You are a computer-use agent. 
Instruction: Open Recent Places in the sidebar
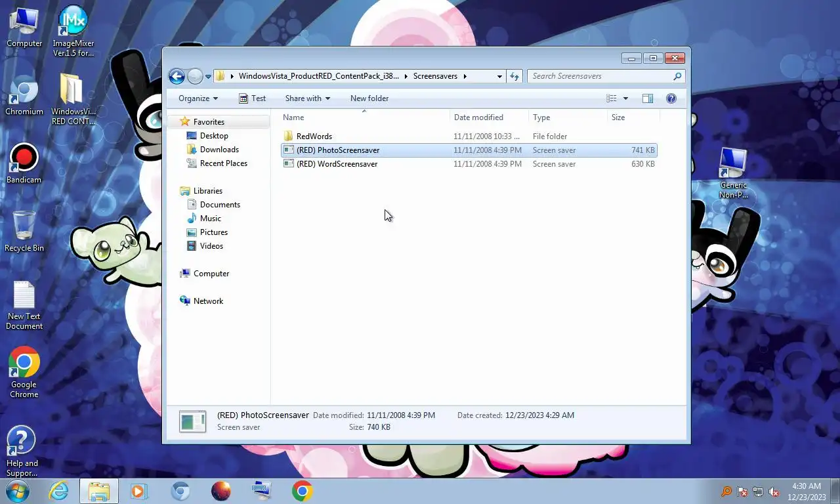[224, 163]
